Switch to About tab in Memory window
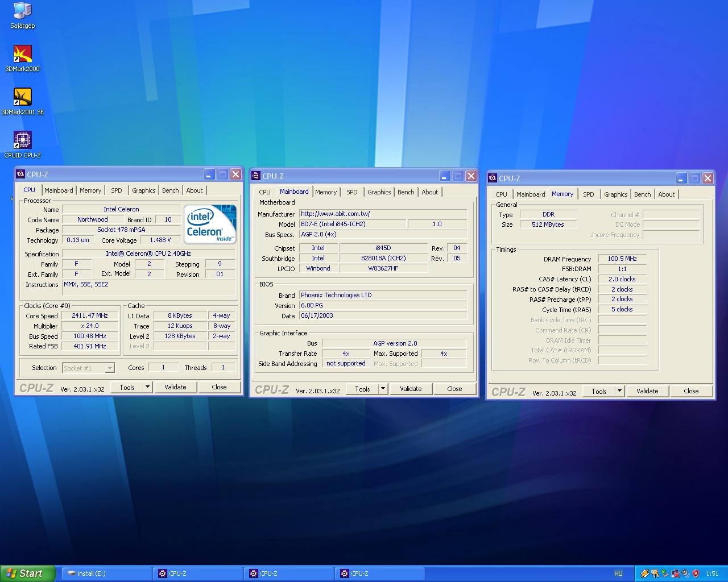Image resolution: width=728 pixels, height=582 pixels. tap(667, 194)
